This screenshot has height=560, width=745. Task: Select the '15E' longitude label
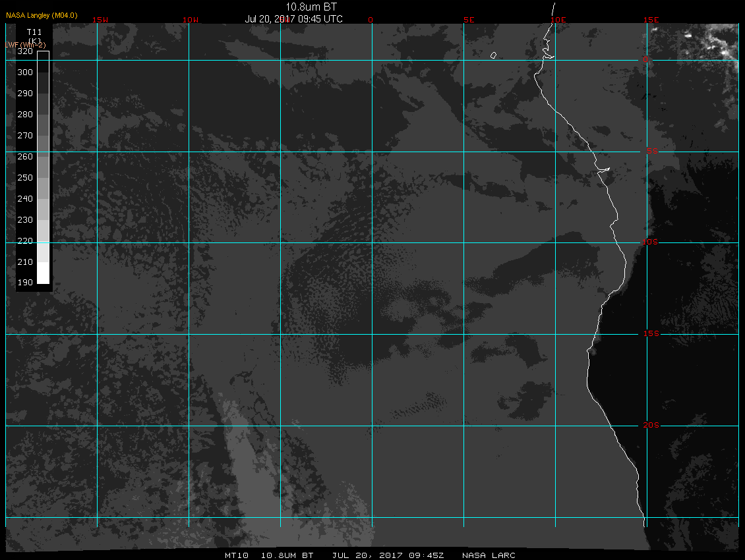click(x=651, y=20)
